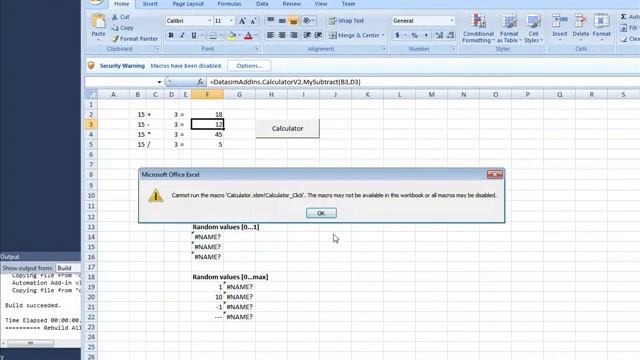This screenshot has width=640, height=360.
Task: Open the font size dropdown
Action: tap(231, 21)
